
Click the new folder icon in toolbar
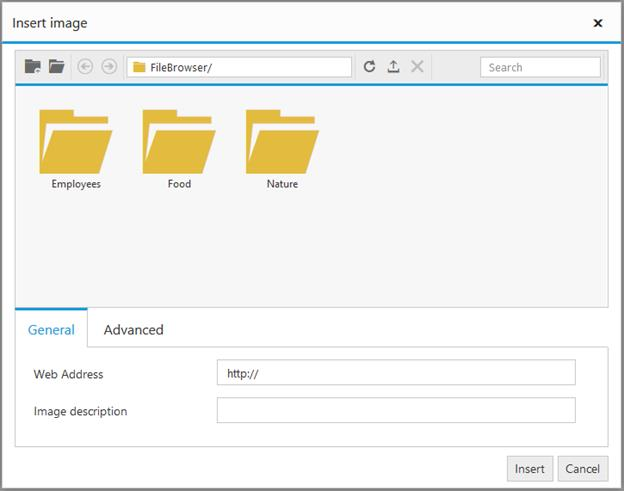[33, 67]
